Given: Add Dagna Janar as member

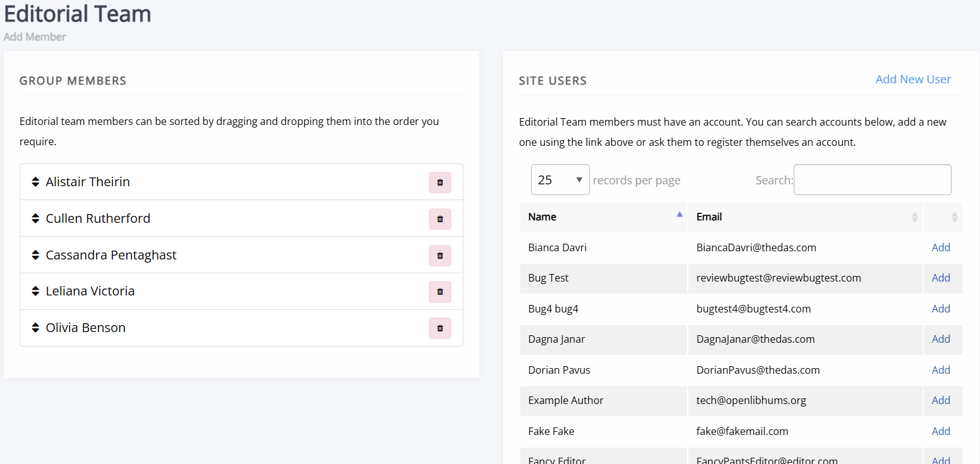Looking at the screenshot, I should (941, 339).
